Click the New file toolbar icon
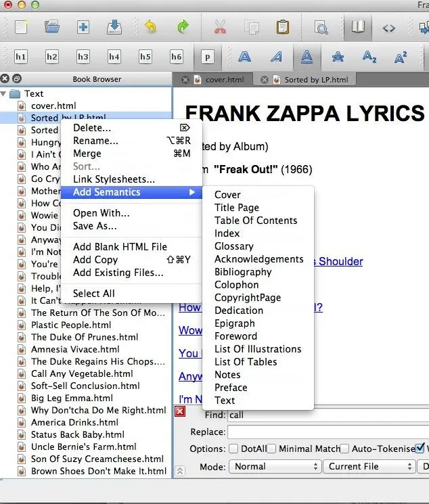The width and height of the screenshot is (429, 504). (x=21, y=27)
